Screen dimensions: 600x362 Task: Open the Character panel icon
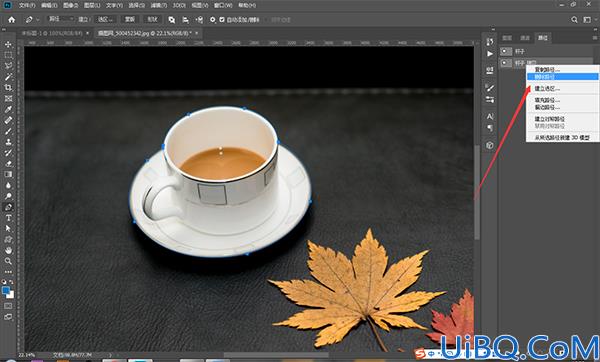tap(490, 116)
